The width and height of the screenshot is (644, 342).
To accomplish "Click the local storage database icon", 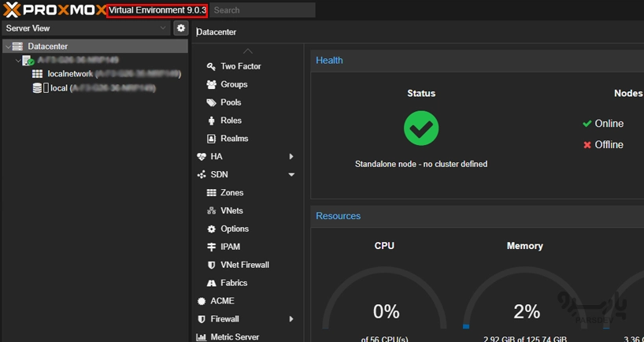I will pyautogui.click(x=37, y=88).
